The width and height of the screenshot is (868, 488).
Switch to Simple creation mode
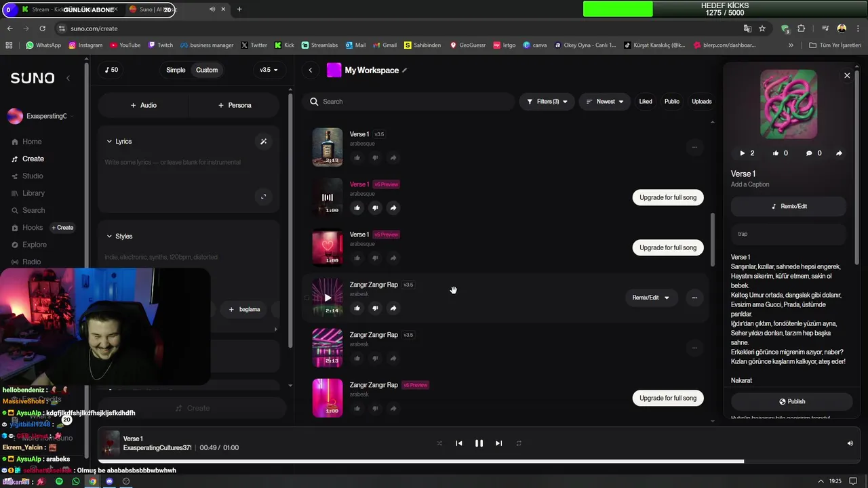tap(176, 70)
